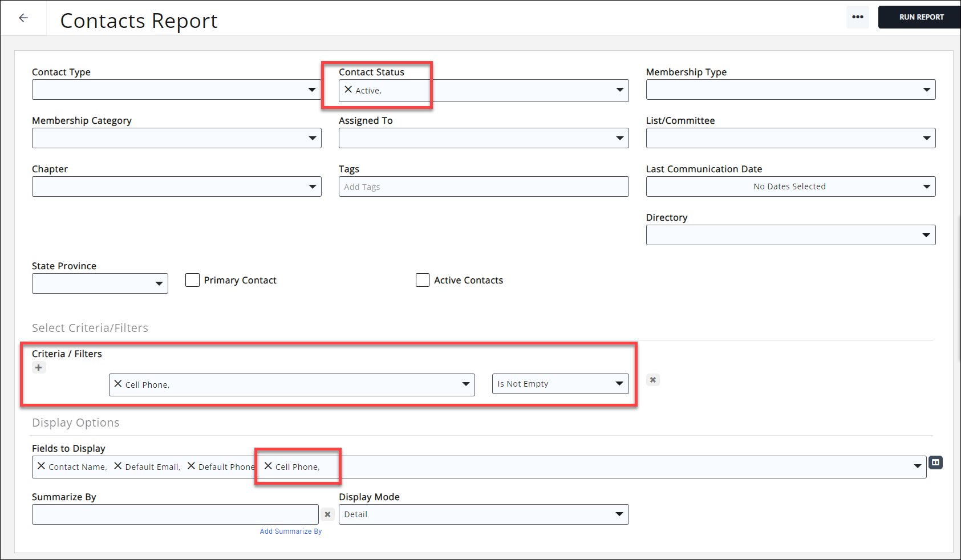Image resolution: width=961 pixels, height=560 pixels.
Task: Click the Add Summarize By link
Action: [291, 531]
